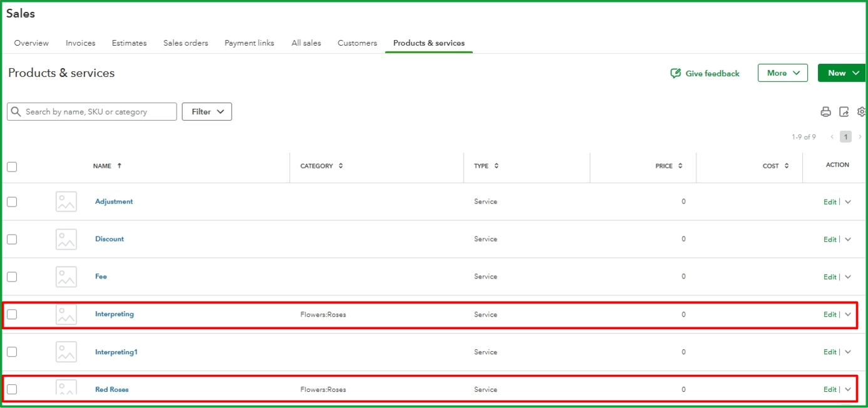
Task: Click the Filter control
Action: tap(207, 111)
